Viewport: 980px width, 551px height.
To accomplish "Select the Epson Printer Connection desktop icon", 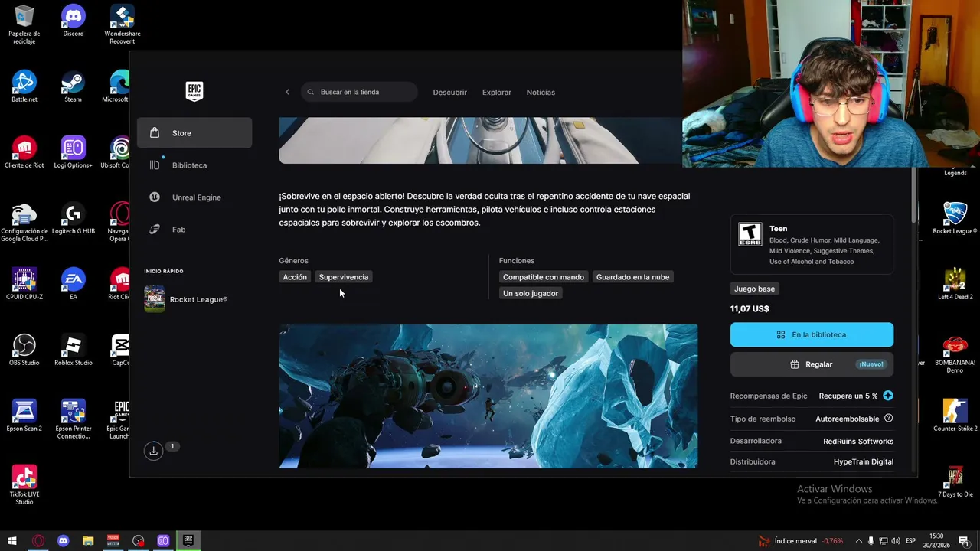I will [73, 420].
